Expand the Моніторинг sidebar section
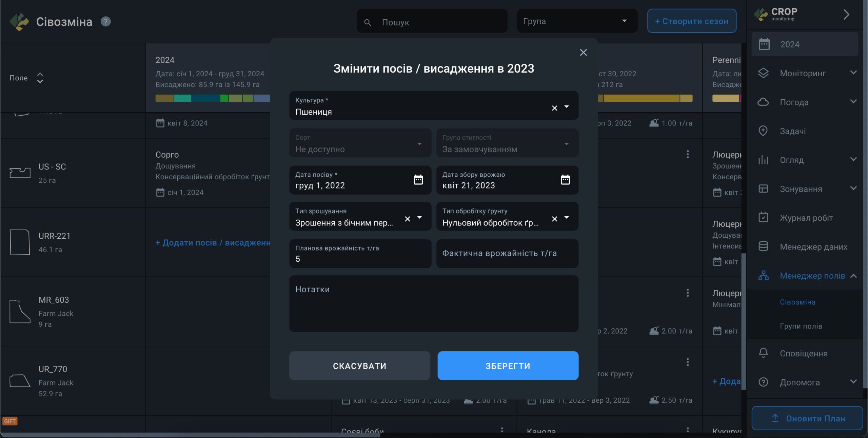 [x=853, y=73]
